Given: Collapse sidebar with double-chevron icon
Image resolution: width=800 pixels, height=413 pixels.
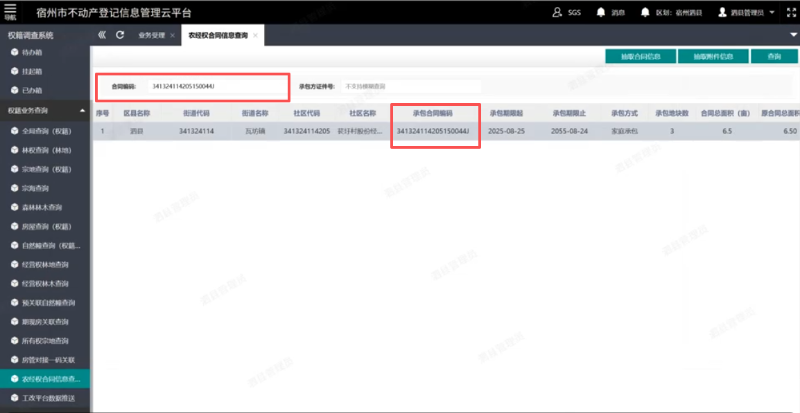Looking at the screenshot, I should pos(103,35).
